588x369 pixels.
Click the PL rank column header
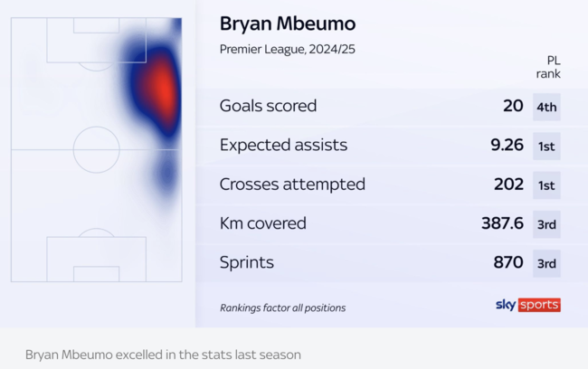(548, 67)
